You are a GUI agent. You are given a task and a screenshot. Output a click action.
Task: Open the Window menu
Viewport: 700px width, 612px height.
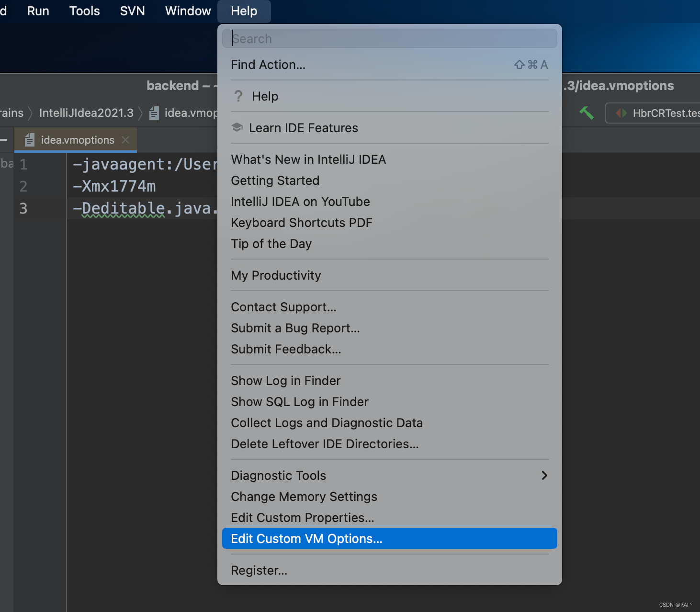coord(188,11)
